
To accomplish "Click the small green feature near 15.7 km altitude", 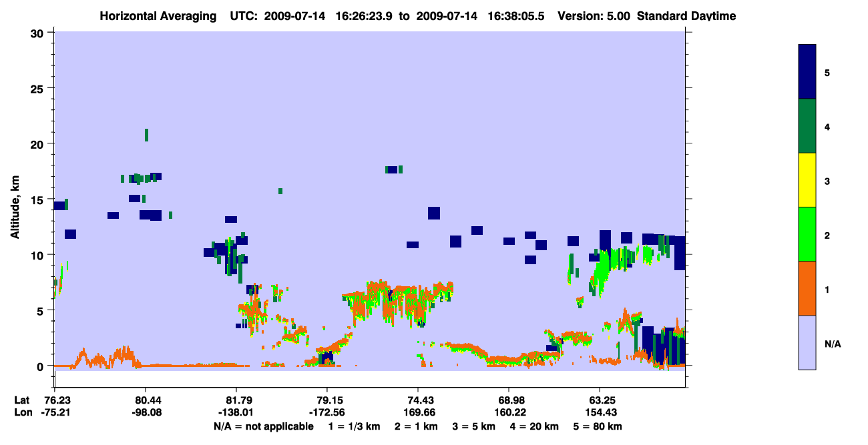I will 280,191.
